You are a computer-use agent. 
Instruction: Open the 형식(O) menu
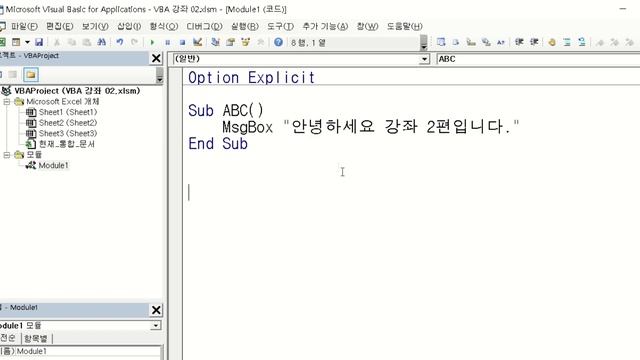pyautogui.click(x=164, y=26)
